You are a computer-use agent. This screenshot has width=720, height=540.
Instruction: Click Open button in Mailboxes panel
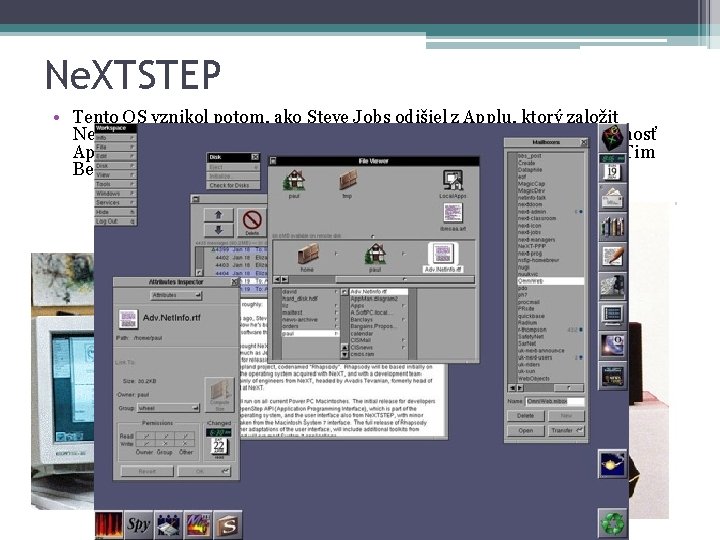tap(525, 430)
